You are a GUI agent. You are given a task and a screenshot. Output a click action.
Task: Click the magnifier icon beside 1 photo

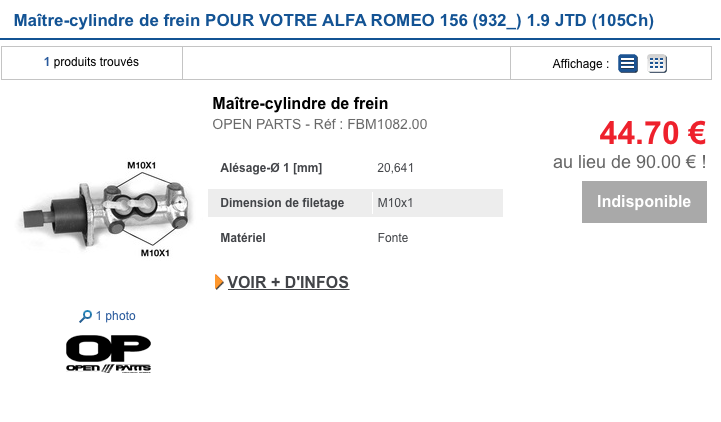85,316
